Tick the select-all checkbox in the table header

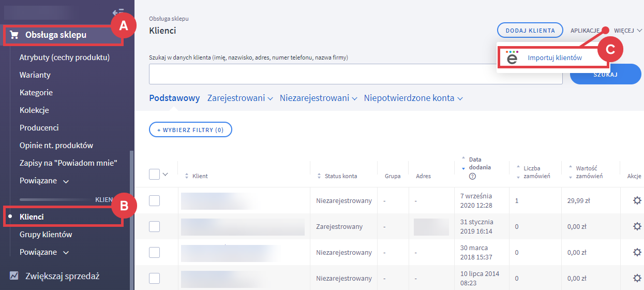[x=154, y=175]
